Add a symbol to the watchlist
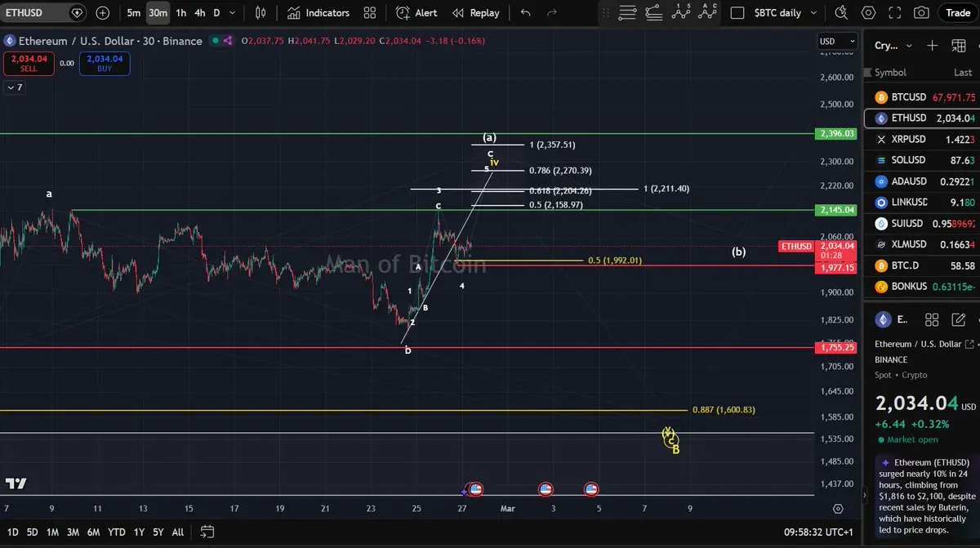Viewport: 980px width, 548px height. (x=933, y=46)
